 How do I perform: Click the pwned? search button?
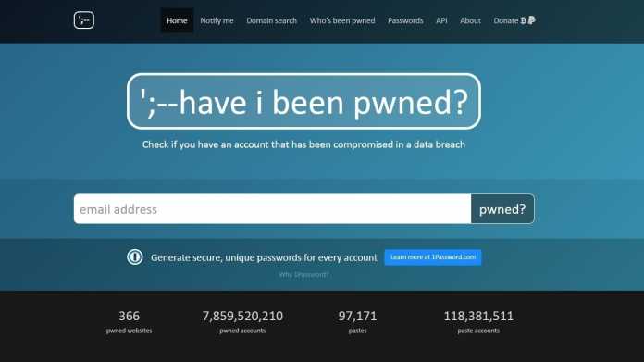[502, 209]
